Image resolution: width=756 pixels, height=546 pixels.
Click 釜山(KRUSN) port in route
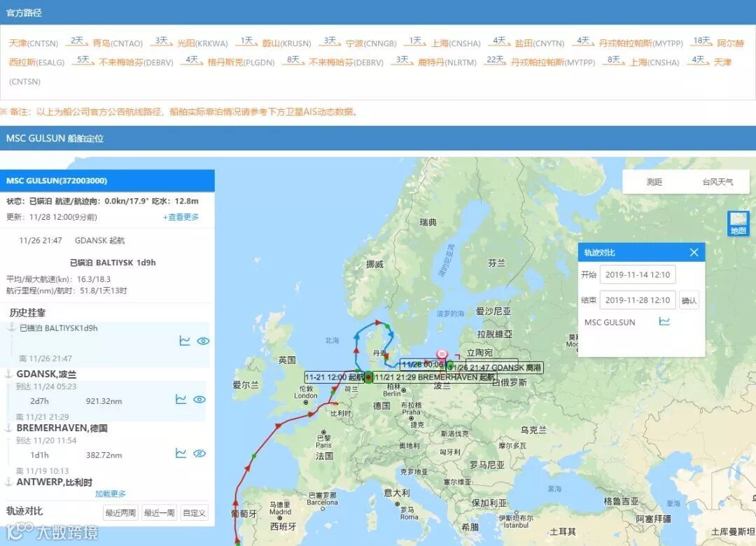(286, 43)
